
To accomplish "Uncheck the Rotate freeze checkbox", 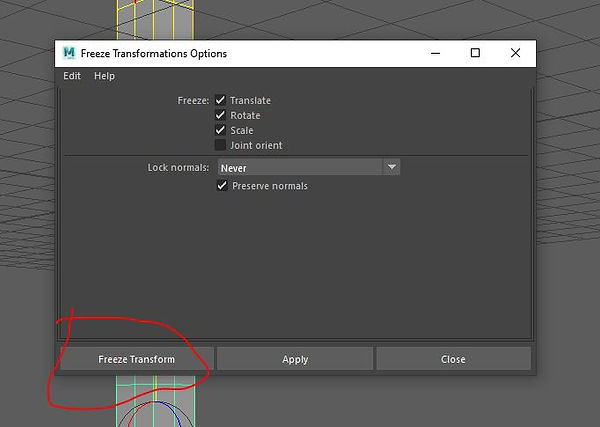I will click(220, 115).
